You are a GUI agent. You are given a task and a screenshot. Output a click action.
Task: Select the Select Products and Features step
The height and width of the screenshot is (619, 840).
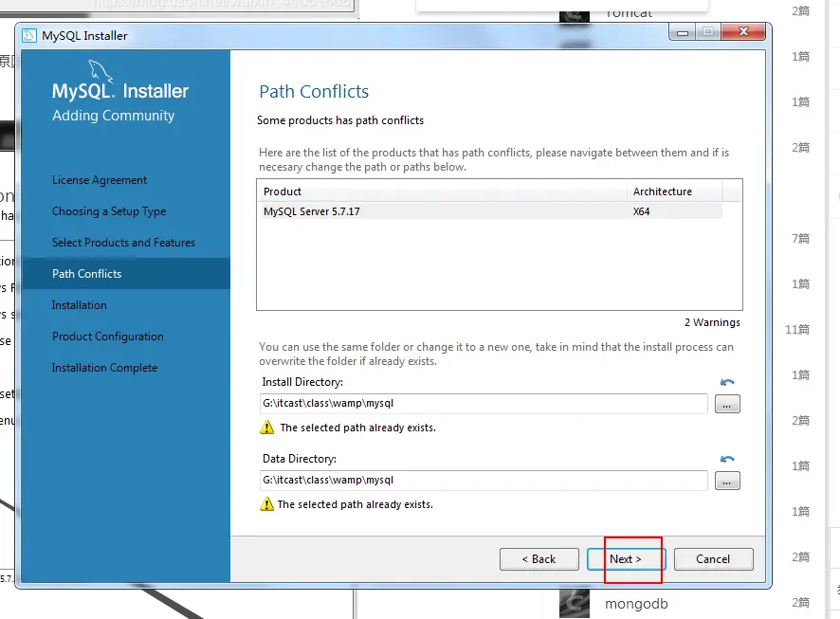click(124, 243)
